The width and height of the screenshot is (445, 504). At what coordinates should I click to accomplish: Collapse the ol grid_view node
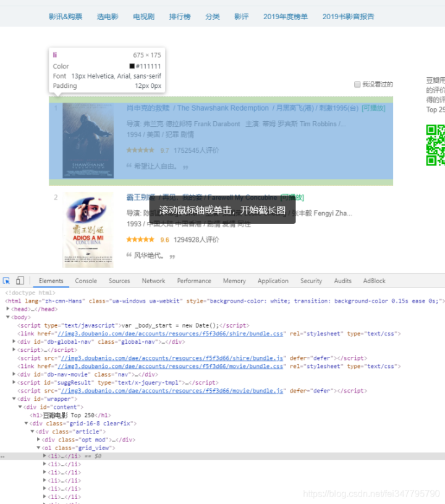point(38,448)
